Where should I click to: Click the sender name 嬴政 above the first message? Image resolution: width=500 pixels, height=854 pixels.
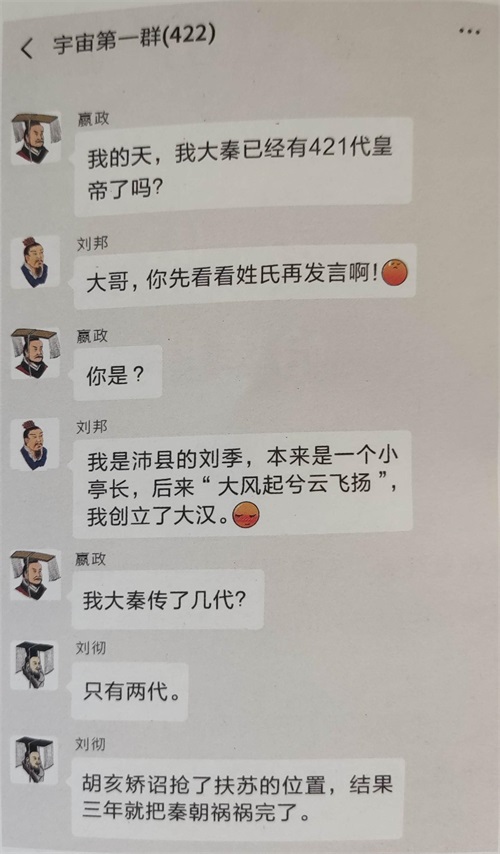point(93,119)
